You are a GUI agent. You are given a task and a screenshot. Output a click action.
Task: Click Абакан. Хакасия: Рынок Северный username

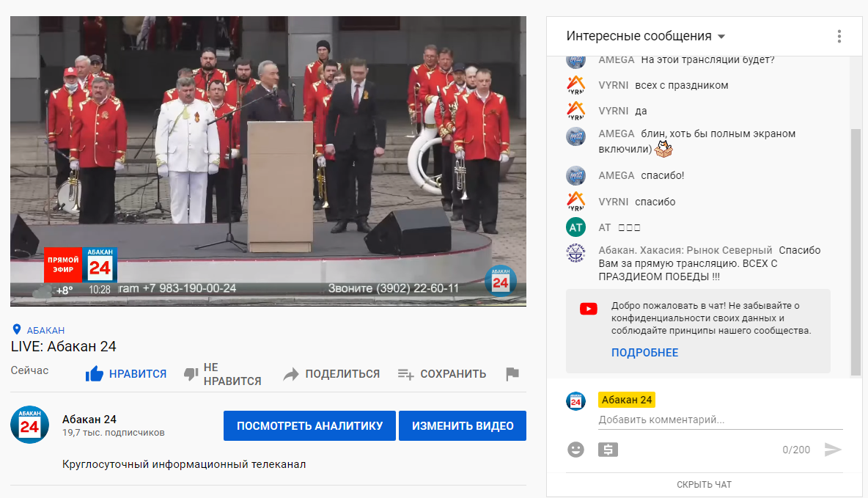point(685,250)
